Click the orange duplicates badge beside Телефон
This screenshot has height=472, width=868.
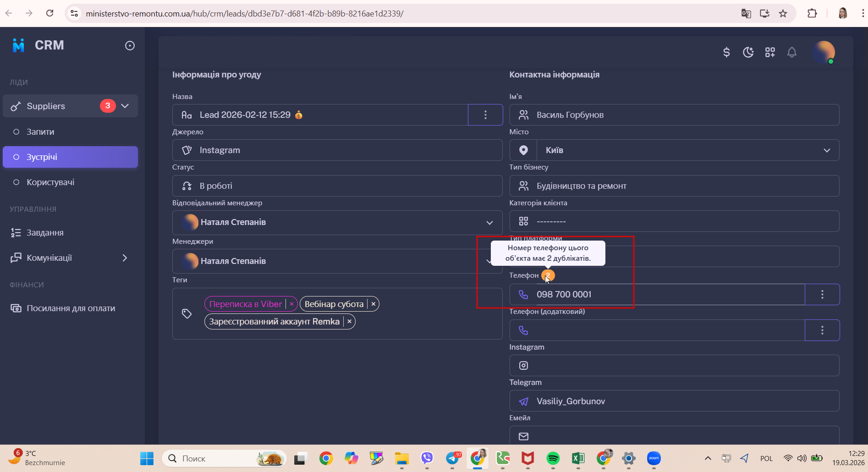[548, 275]
